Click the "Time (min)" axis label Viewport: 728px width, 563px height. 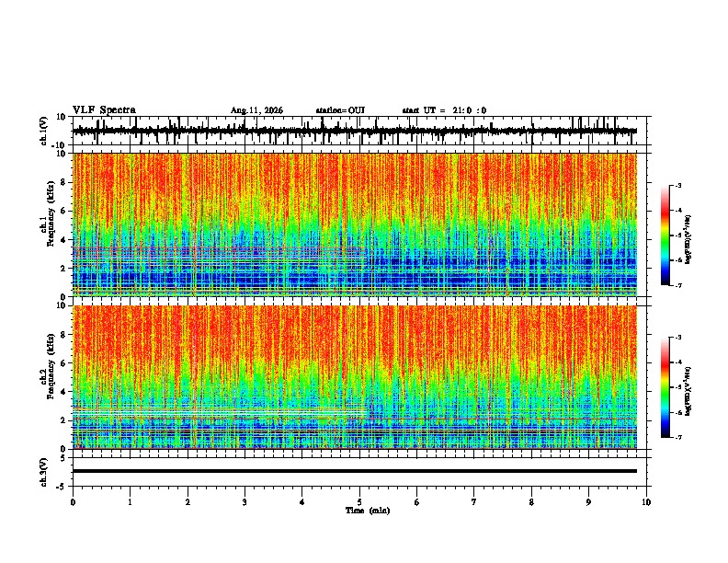pyautogui.click(x=368, y=511)
